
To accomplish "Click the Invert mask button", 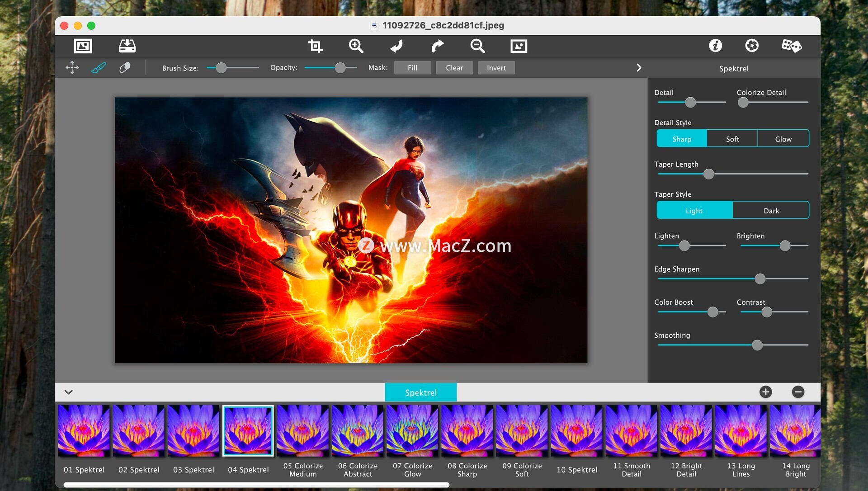I will [496, 68].
